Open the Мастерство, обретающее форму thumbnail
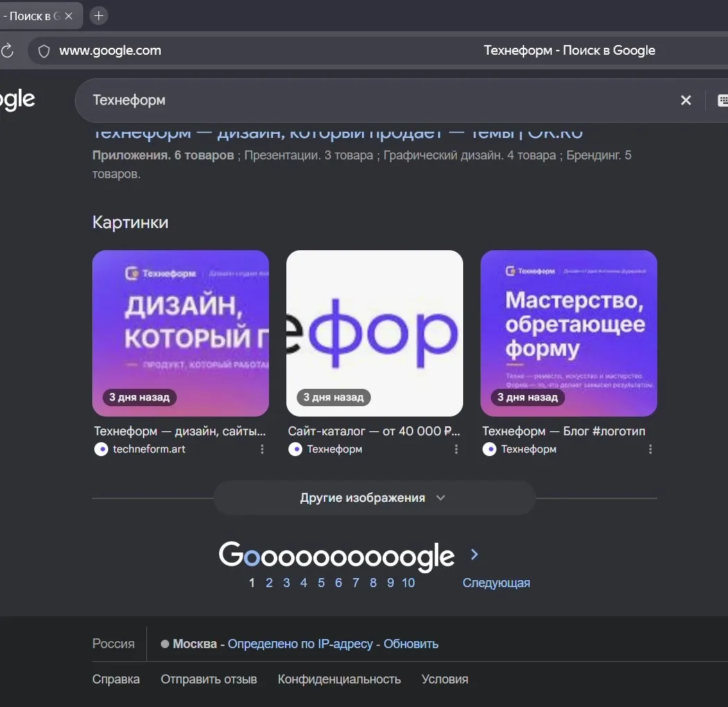 (569, 333)
